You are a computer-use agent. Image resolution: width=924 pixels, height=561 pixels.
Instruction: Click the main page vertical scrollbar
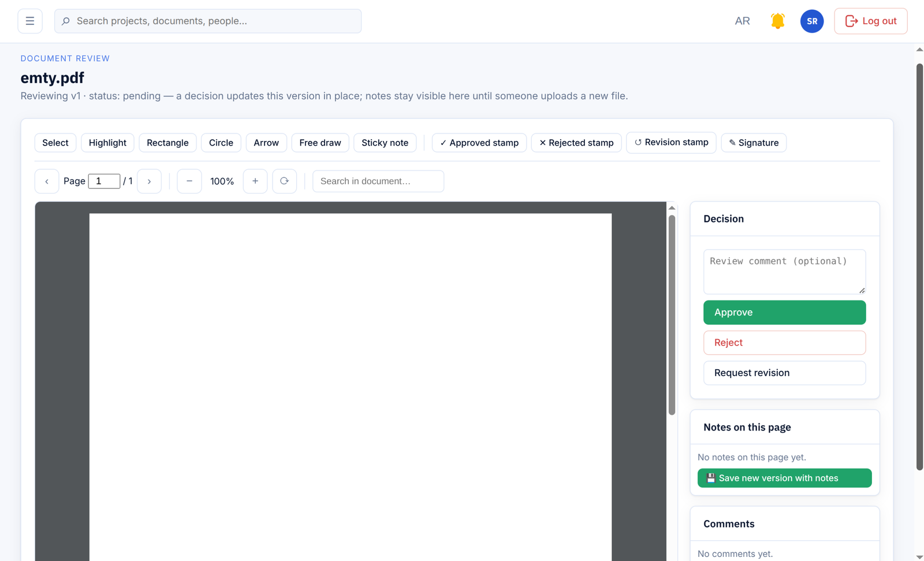pyautogui.click(x=919, y=266)
